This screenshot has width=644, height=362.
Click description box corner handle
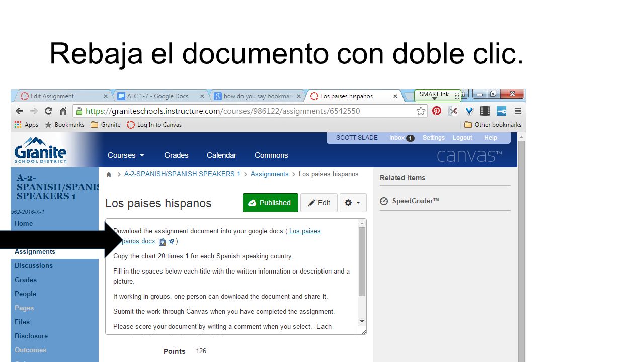point(363,331)
